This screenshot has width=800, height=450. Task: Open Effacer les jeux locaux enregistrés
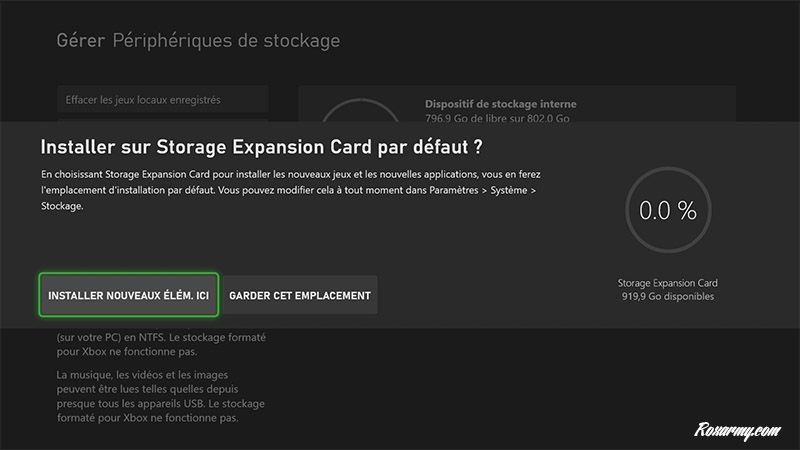(x=143, y=100)
